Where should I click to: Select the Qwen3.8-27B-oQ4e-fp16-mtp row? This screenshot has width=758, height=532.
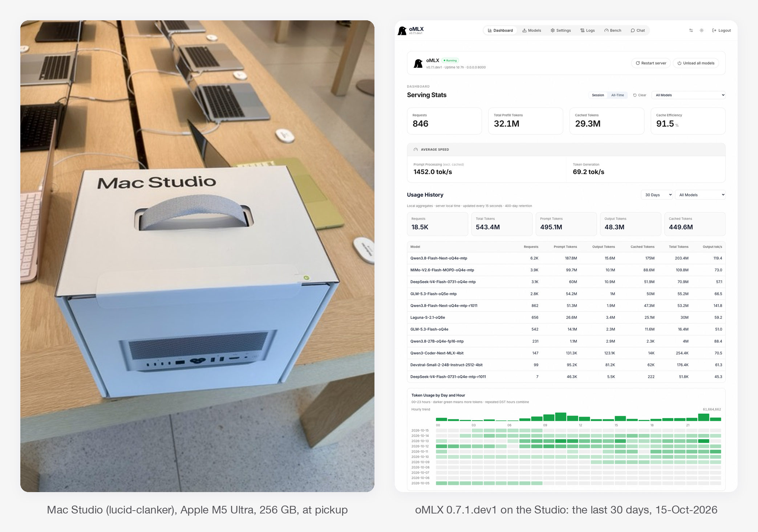click(566, 341)
